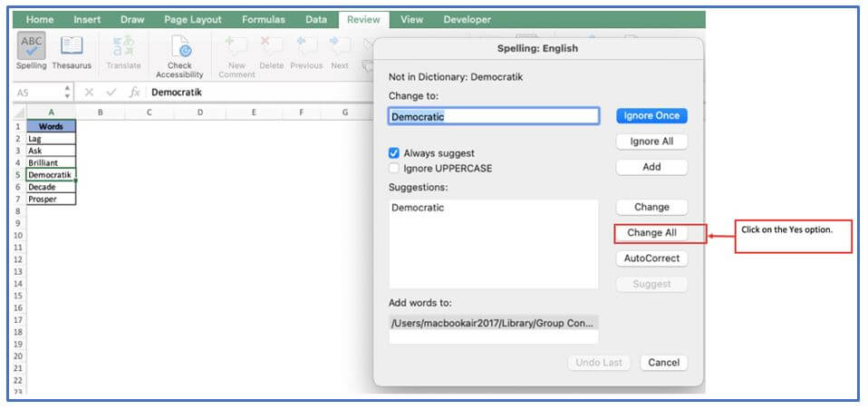Run Check Accessibility

pos(179,56)
